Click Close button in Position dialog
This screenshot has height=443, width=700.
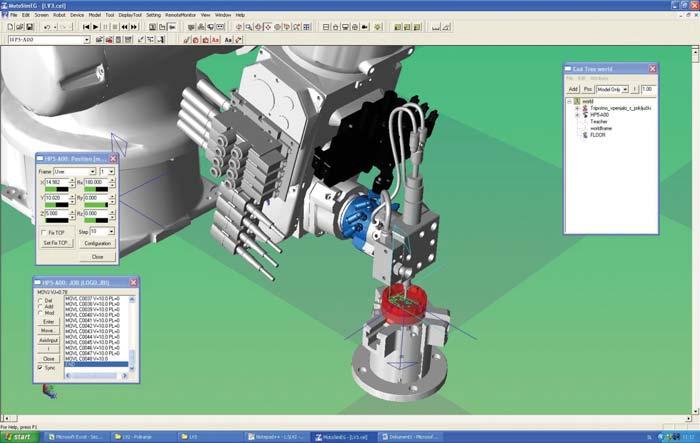[x=97, y=257]
